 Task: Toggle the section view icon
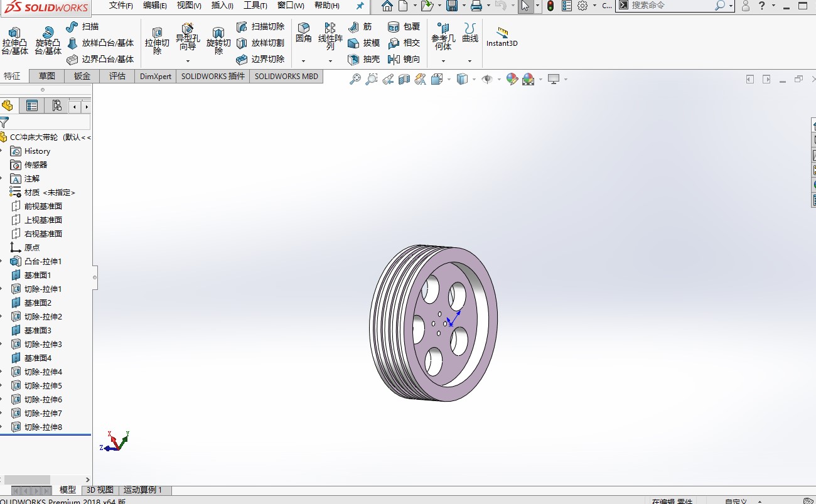(404, 79)
